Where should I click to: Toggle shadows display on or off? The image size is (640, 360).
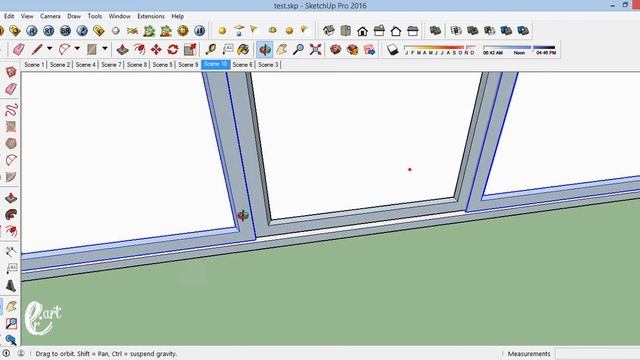pyautogui.click(x=393, y=49)
